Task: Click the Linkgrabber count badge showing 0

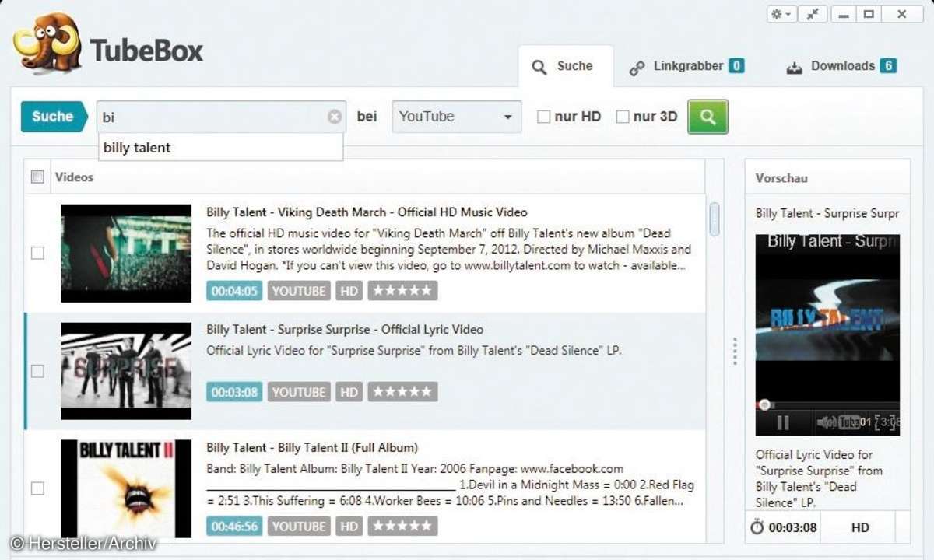Action: pos(736,66)
